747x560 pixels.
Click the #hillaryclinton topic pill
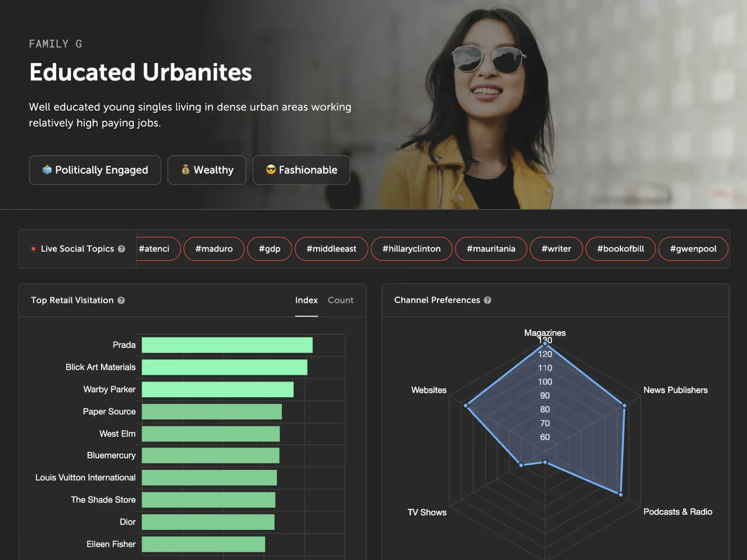pos(411,248)
